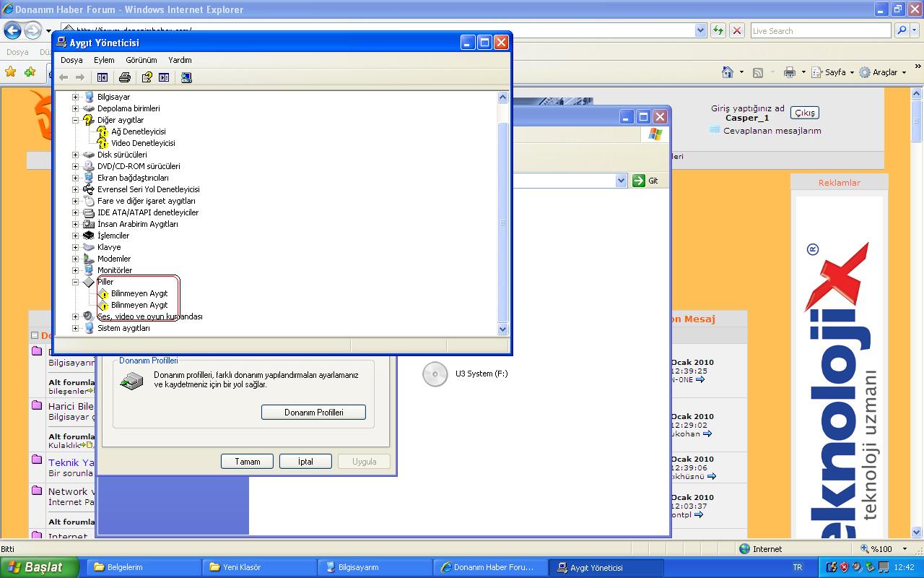Image resolution: width=924 pixels, height=578 pixels.
Task: Click the Live Search magnifier icon
Action: coord(901,30)
